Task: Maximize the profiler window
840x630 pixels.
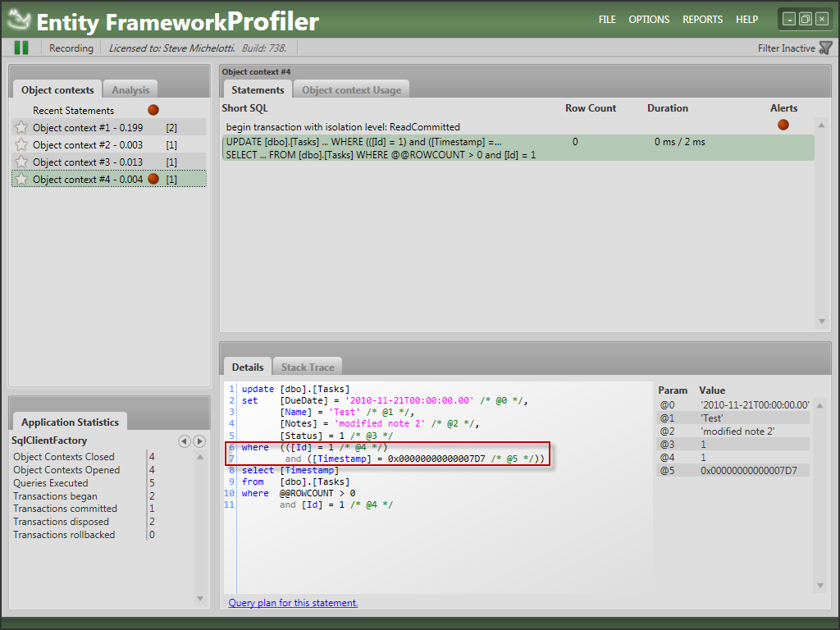Action: click(x=806, y=20)
